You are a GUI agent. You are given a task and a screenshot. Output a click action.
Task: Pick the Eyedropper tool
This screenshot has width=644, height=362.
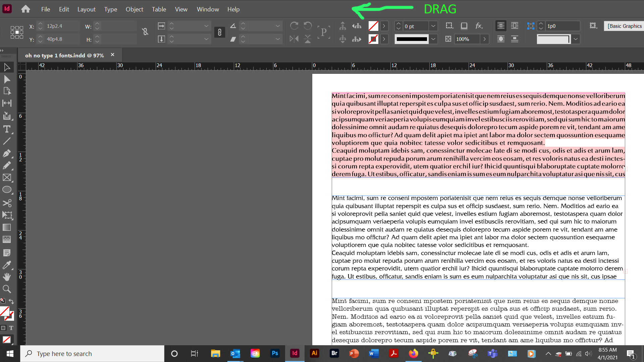pos(7,265)
